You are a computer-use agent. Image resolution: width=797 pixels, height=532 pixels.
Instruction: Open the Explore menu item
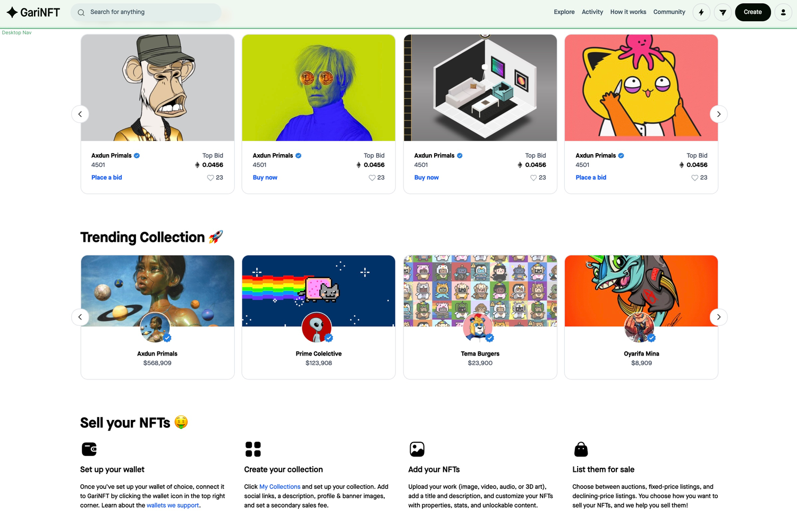pos(564,12)
